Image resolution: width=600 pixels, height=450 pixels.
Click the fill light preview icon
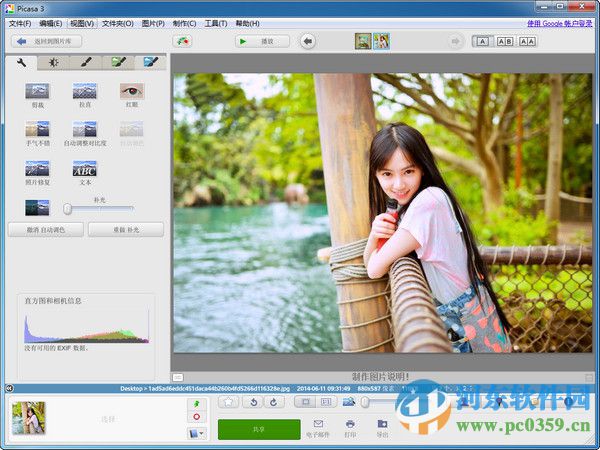pyautogui.click(x=37, y=208)
